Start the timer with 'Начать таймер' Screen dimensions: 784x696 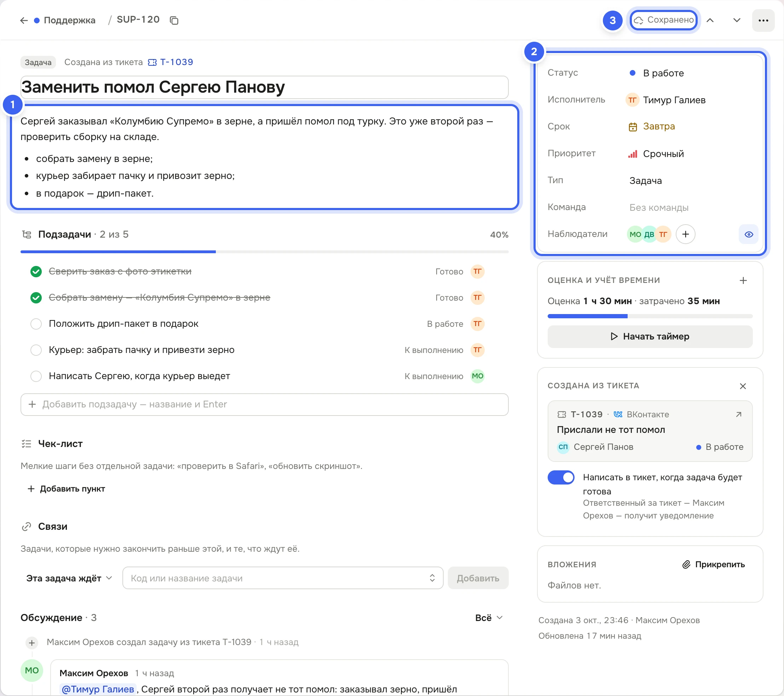click(x=650, y=336)
